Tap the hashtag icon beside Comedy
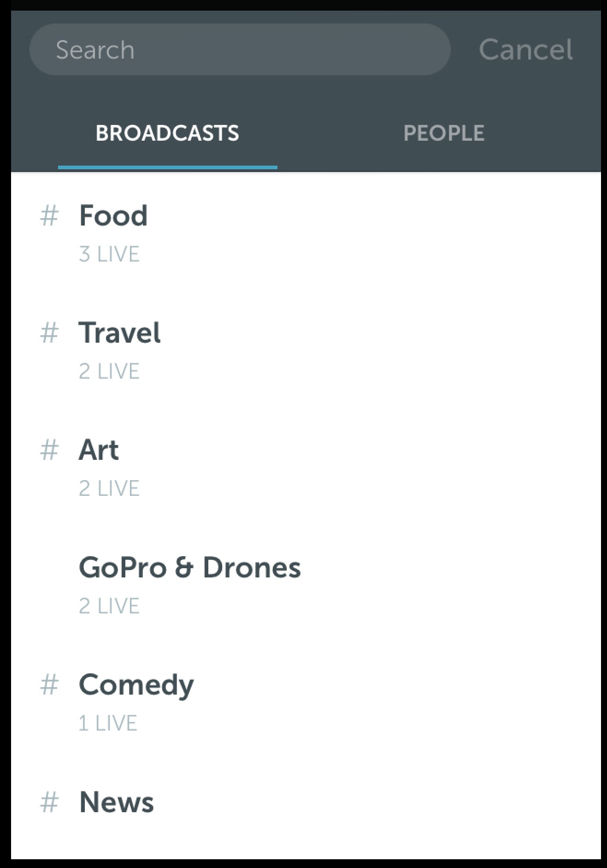This screenshot has height=868, width=607. click(49, 685)
